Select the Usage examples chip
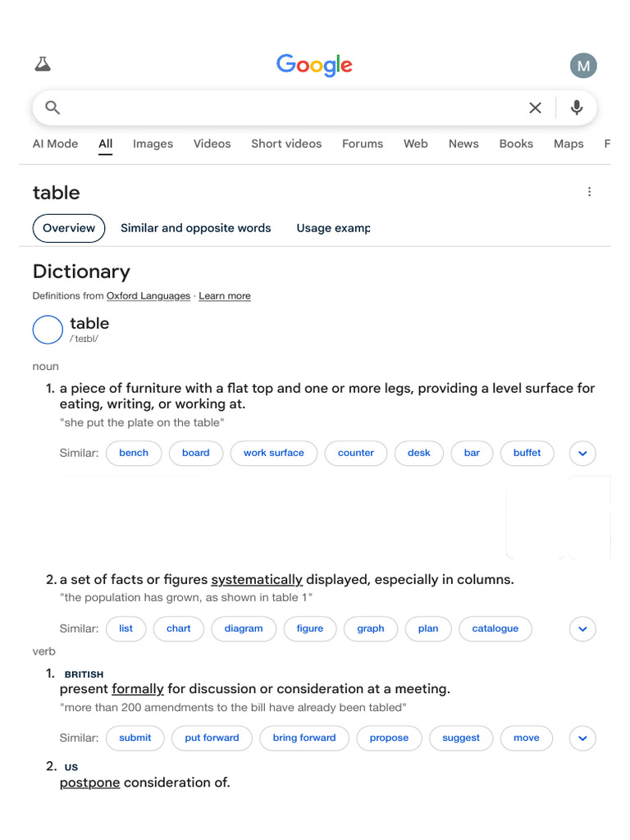 coord(333,228)
